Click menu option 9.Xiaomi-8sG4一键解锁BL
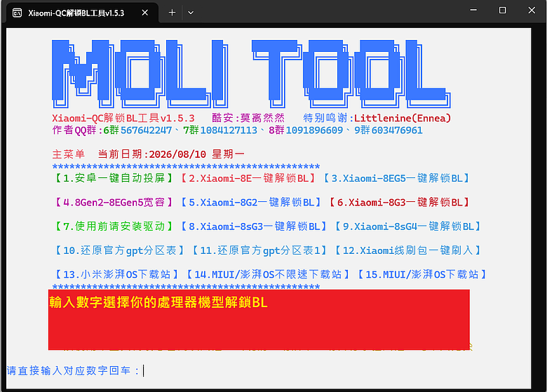547x392 pixels. coord(408,227)
